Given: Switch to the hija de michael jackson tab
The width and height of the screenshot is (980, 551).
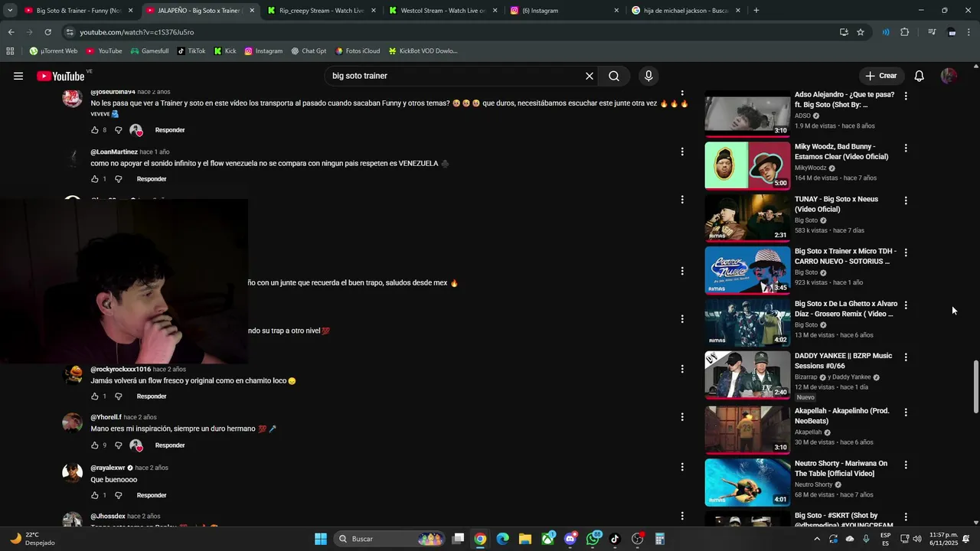Looking at the screenshot, I should [x=686, y=11].
